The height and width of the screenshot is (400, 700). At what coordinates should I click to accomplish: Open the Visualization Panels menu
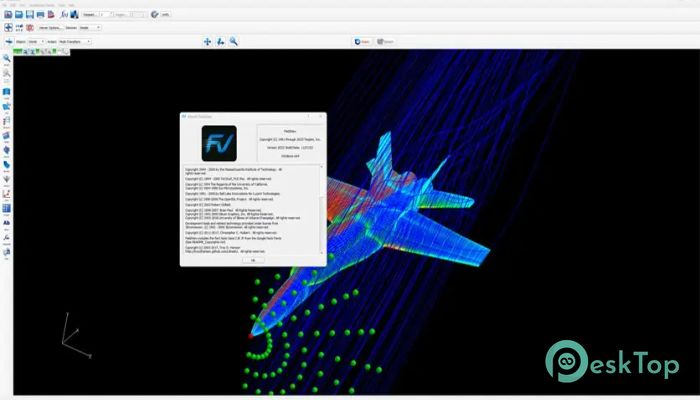pos(42,5)
